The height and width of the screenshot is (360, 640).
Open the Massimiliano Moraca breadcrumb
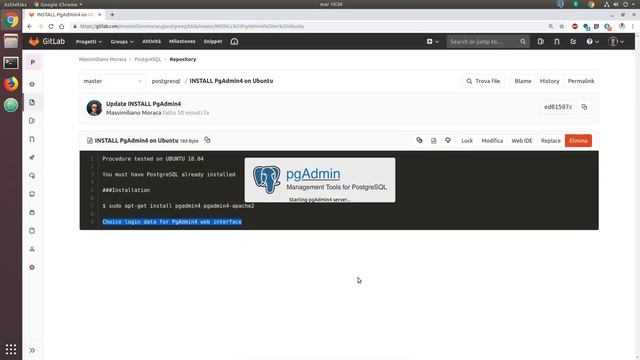tap(102, 59)
